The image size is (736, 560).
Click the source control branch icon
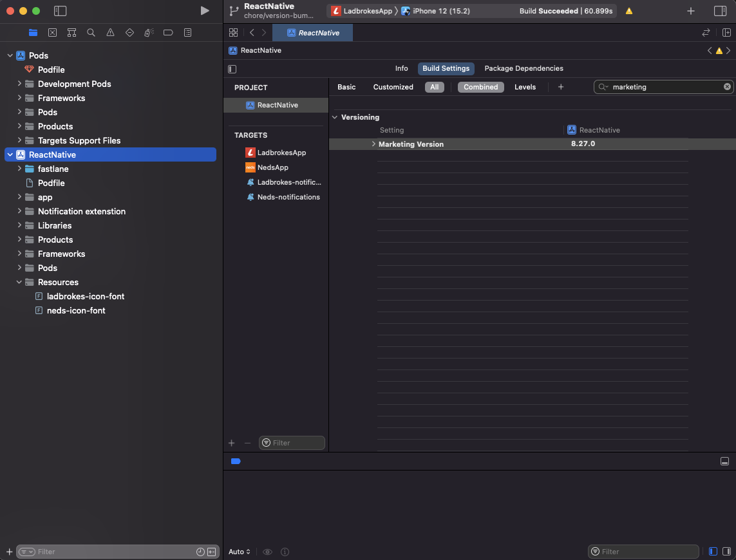pyautogui.click(x=234, y=11)
